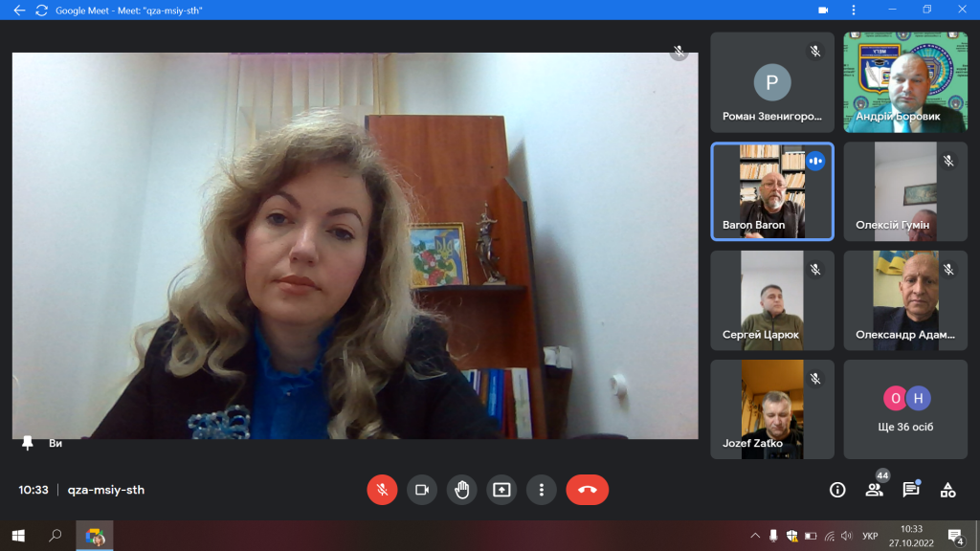Click the title bar camera permission icon
Screen dimensions: 980x551
click(824, 10)
